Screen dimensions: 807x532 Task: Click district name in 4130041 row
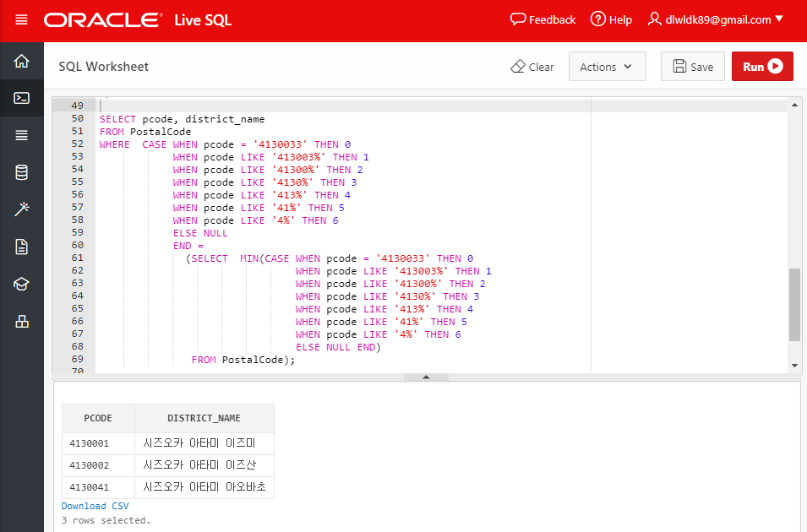coord(204,487)
